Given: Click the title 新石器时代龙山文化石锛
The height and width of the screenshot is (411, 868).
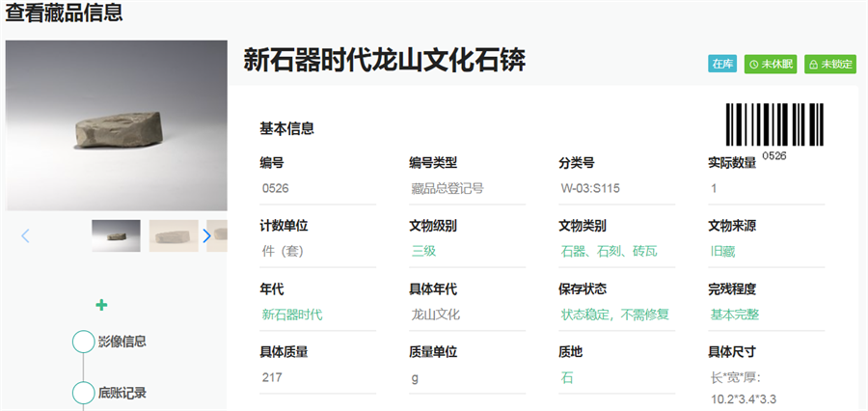Looking at the screenshot, I should point(384,61).
